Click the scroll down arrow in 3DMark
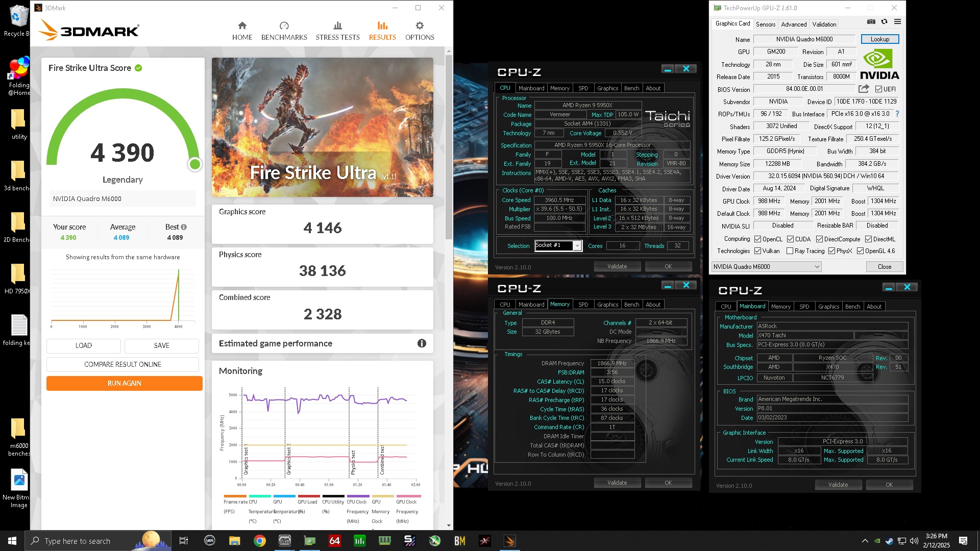980x551 pixels. coord(449,525)
